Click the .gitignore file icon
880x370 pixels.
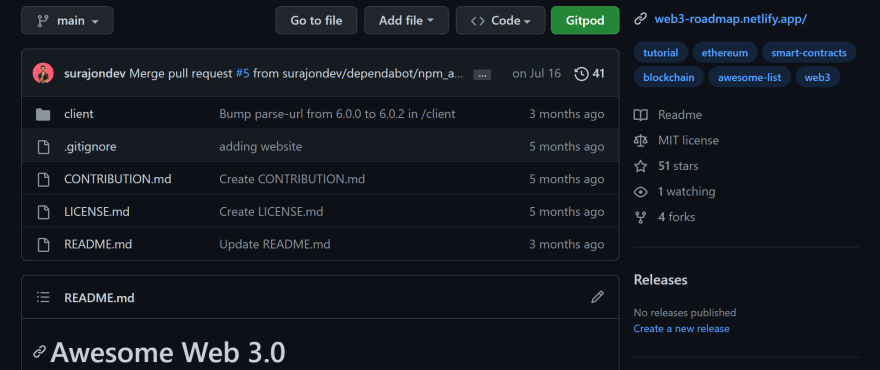click(43, 147)
